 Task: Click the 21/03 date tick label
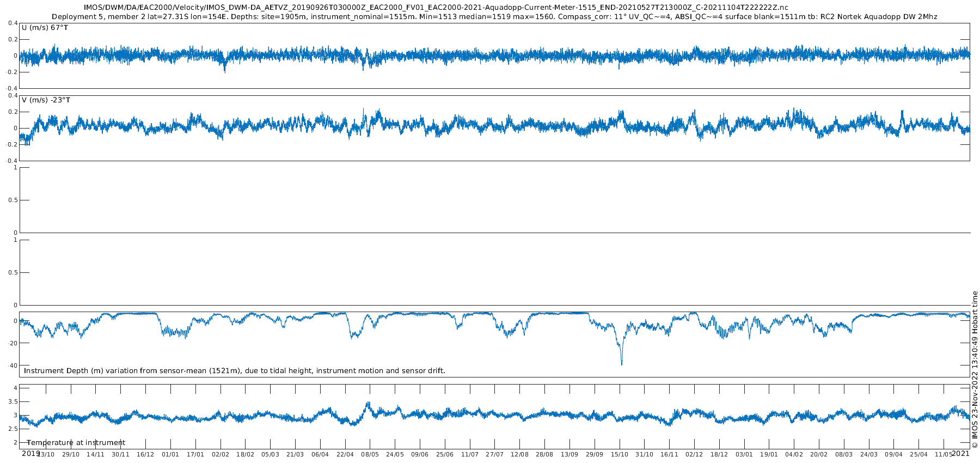[x=295, y=454]
